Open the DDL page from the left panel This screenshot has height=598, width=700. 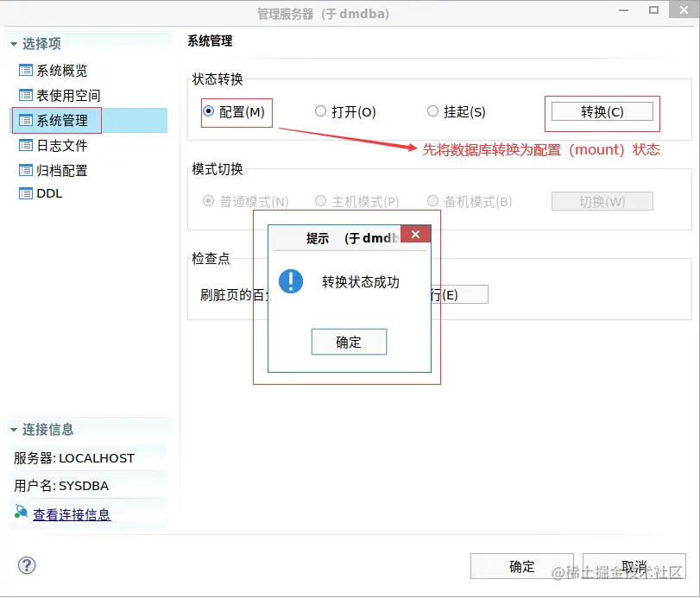50,193
